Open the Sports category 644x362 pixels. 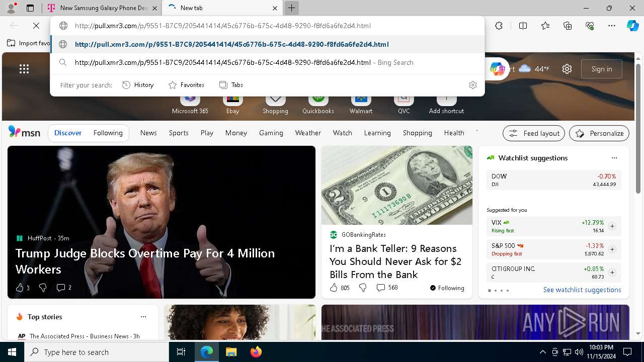[179, 133]
